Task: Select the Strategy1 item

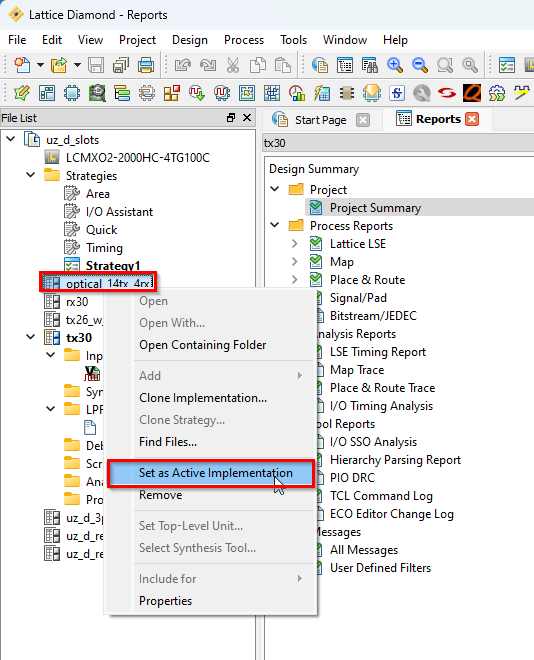Action: click(x=113, y=266)
